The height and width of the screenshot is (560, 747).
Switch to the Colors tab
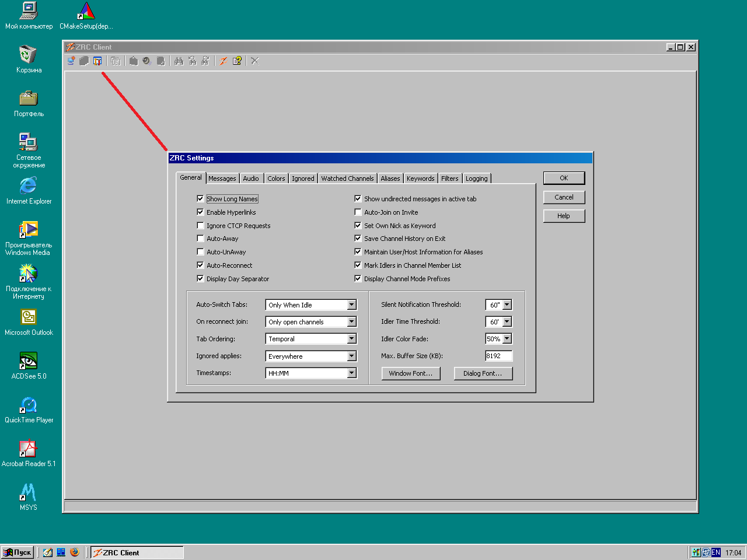click(x=276, y=178)
